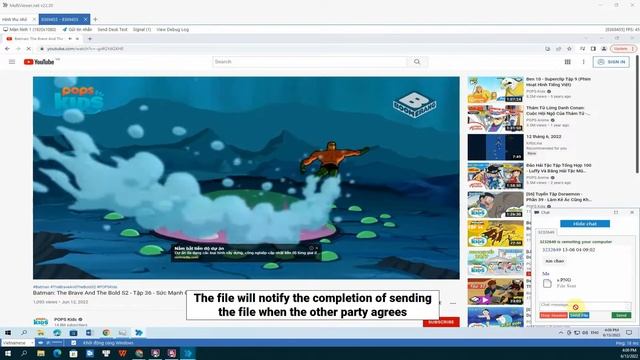Viewport: 640px width, 360px height.
Task: Click the browser Update button
Action: click(x=623, y=49)
